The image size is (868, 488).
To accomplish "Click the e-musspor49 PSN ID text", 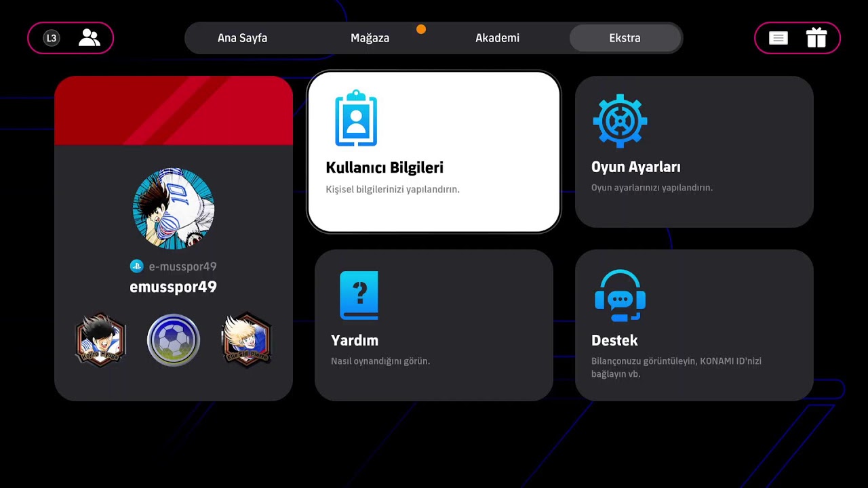I will point(182,266).
